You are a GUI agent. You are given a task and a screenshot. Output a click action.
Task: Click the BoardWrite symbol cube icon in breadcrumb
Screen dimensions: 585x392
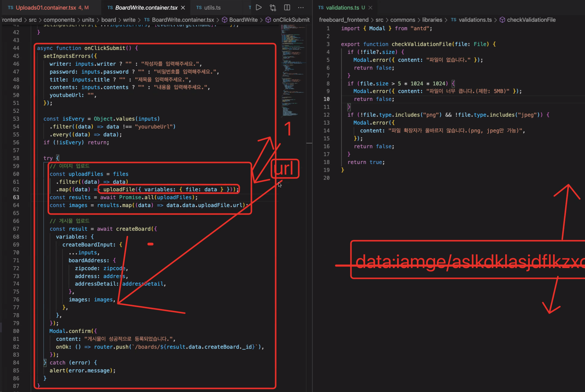point(225,20)
